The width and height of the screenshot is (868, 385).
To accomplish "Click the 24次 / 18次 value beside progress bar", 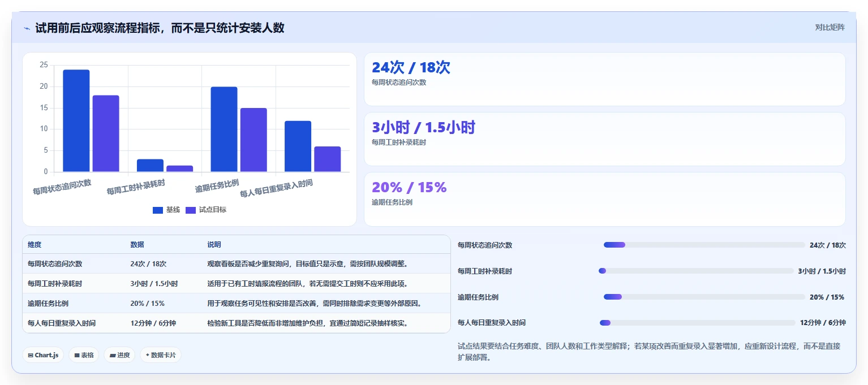I will pos(828,245).
